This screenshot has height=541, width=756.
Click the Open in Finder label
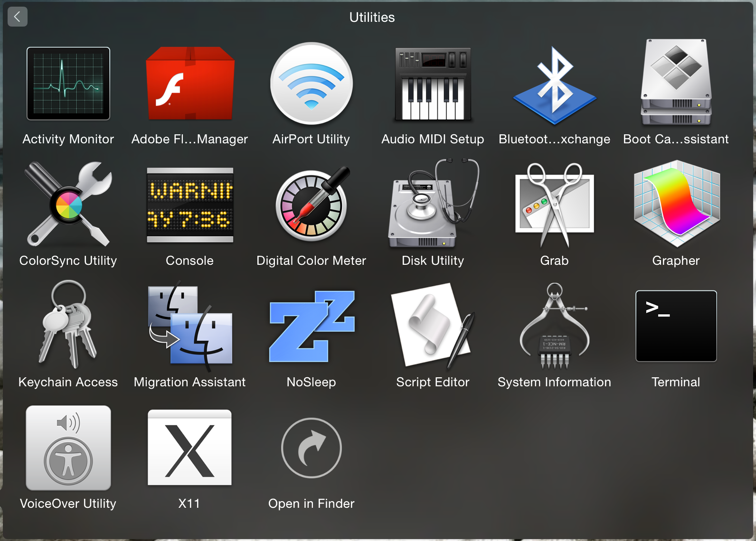(312, 504)
